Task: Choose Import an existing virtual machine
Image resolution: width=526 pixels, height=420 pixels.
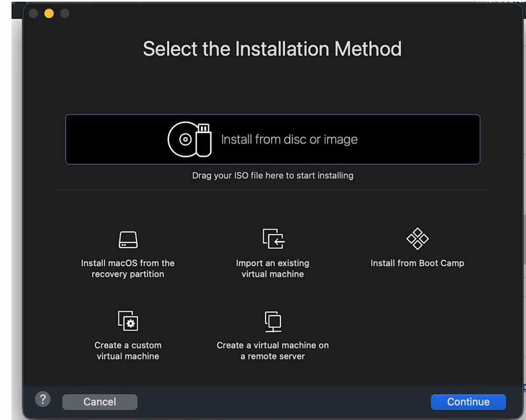Action: tap(273, 268)
